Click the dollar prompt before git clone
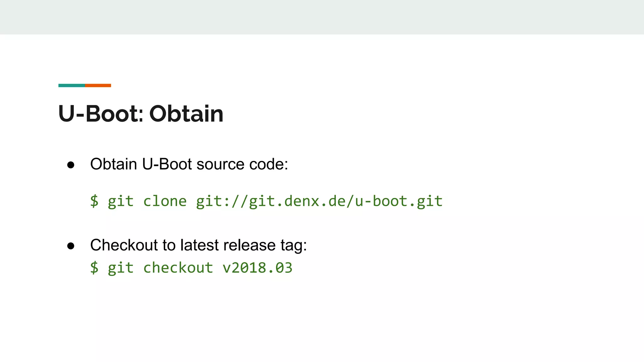Image resolution: width=644 pixels, height=362 pixels. pos(94,201)
